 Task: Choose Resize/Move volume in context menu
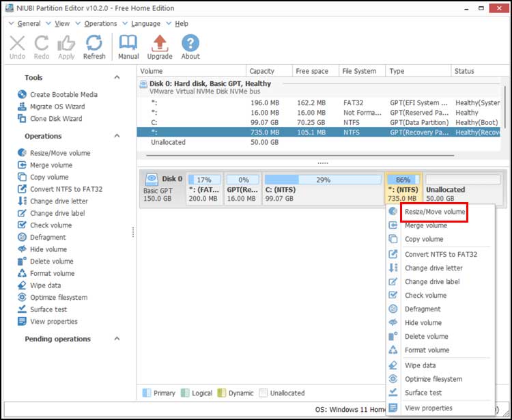point(440,212)
